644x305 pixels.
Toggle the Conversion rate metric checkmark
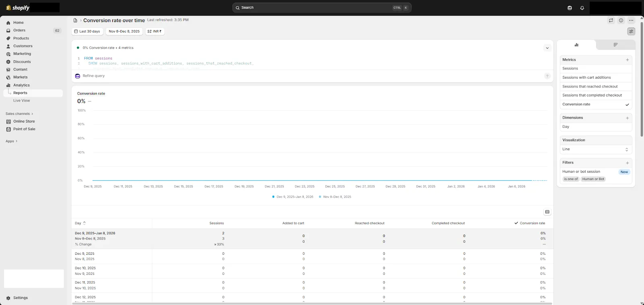tap(627, 104)
